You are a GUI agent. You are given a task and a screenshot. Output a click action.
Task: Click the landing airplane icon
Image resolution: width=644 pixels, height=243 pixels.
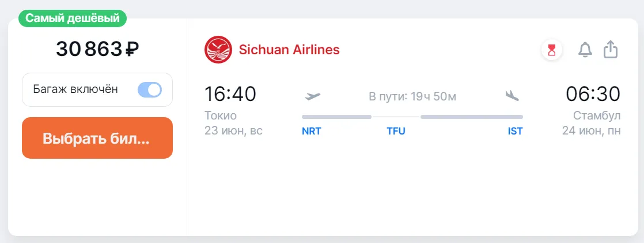click(x=512, y=96)
